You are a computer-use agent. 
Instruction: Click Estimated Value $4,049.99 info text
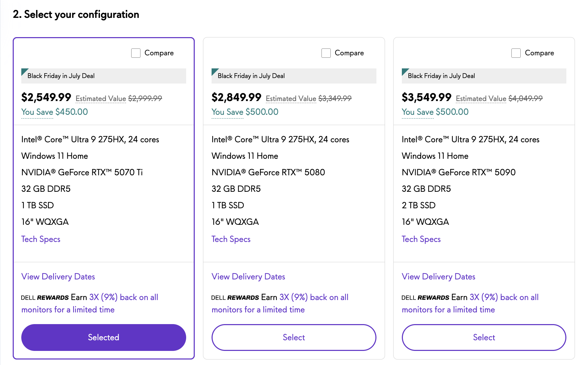[481, 99]
